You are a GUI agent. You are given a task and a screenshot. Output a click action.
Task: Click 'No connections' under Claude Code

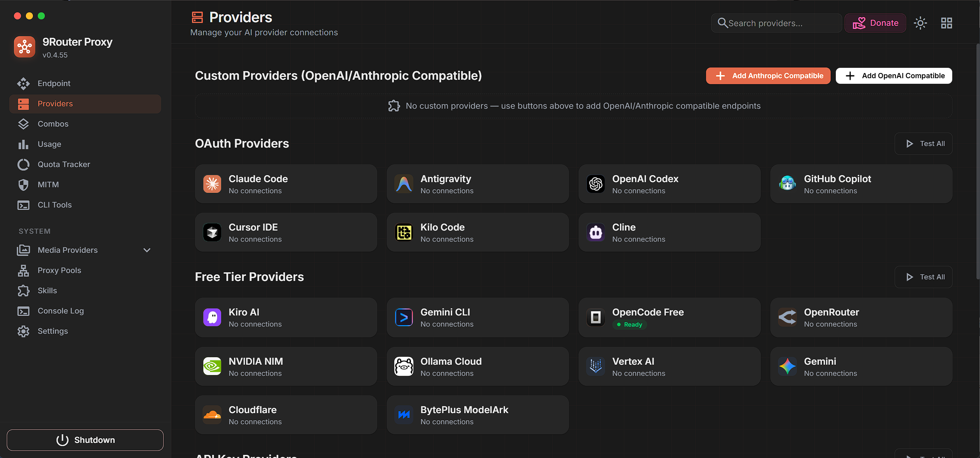tap(255, 191)
